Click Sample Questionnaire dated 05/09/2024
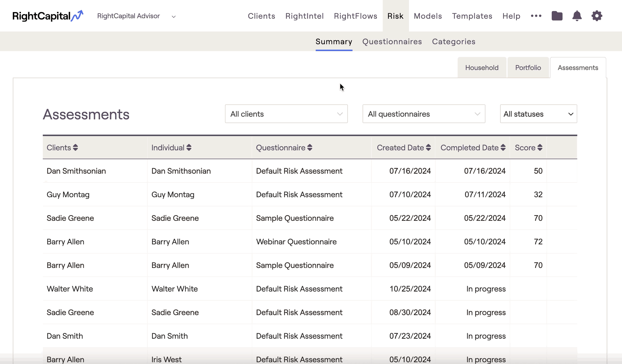Image resolution: width=622 pixels, height=364 pixels. pyautogui.click(x=295, y=265)
